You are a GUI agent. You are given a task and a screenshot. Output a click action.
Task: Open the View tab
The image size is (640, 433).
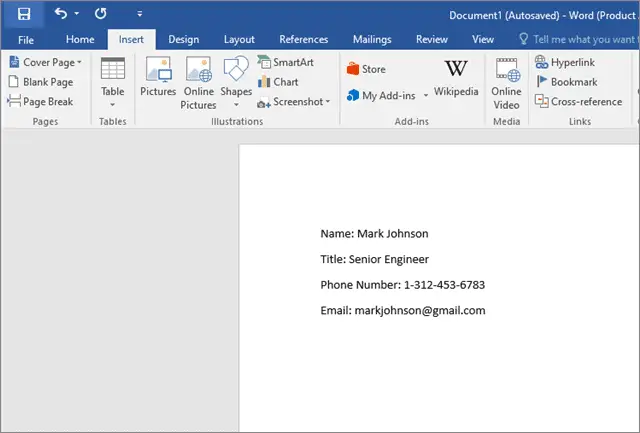click(x=483, y=39)
